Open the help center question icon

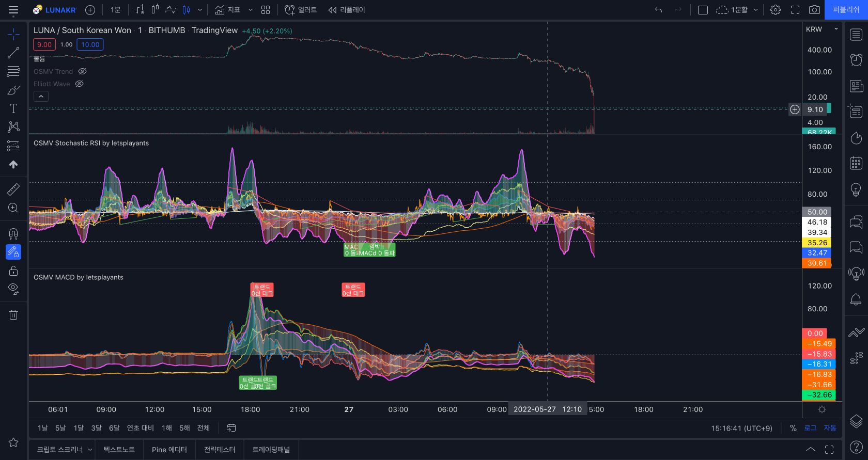(x=856, y=447)
